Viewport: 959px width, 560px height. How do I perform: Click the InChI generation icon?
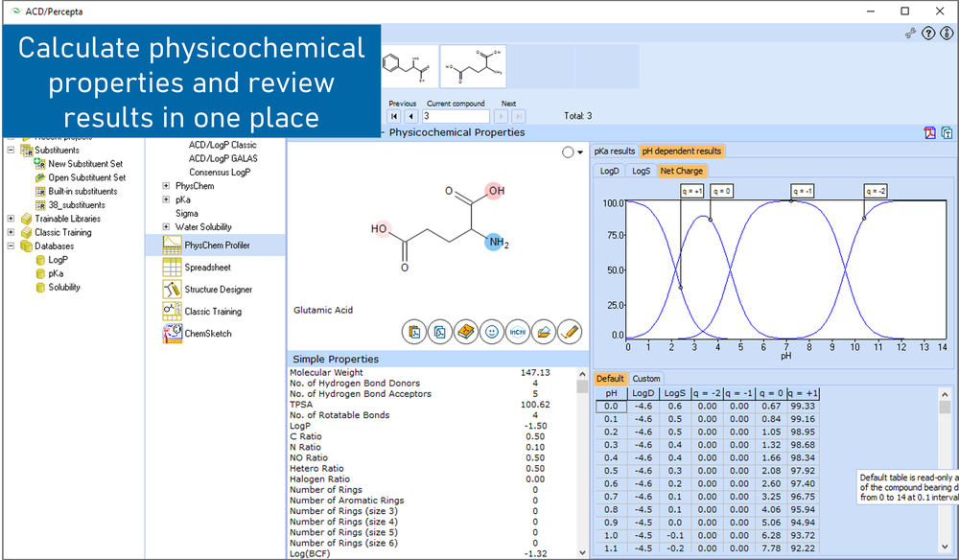click(x=517, y=332)
